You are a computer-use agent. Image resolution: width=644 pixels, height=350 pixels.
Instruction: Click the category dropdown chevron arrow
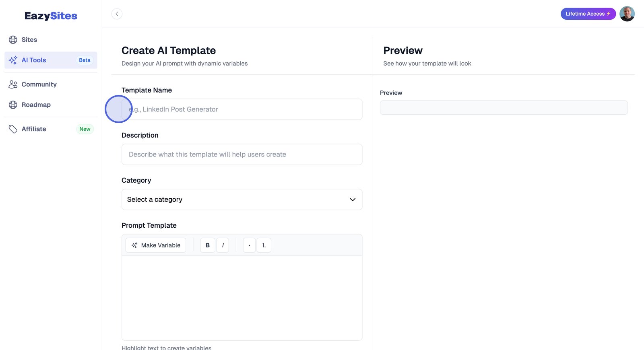coord(353,200)
